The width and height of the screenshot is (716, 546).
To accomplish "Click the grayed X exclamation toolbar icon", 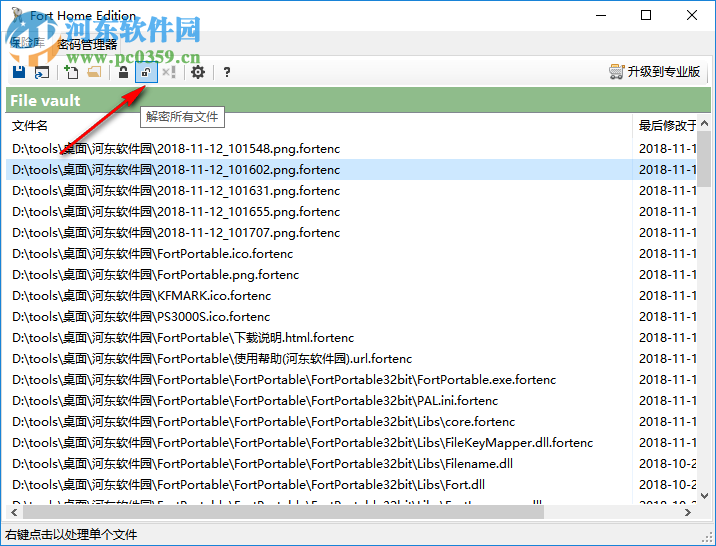I will pos(169,72).
